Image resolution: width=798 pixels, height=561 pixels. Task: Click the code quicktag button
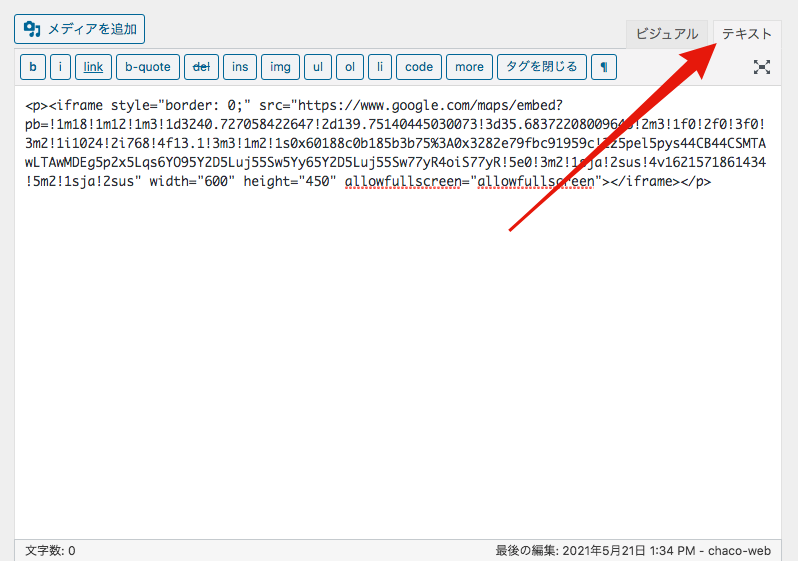tap(419, 67)
